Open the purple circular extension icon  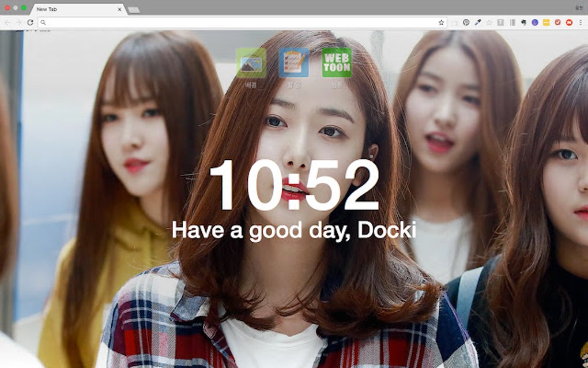pyautogui.click(x=534, y=23)
